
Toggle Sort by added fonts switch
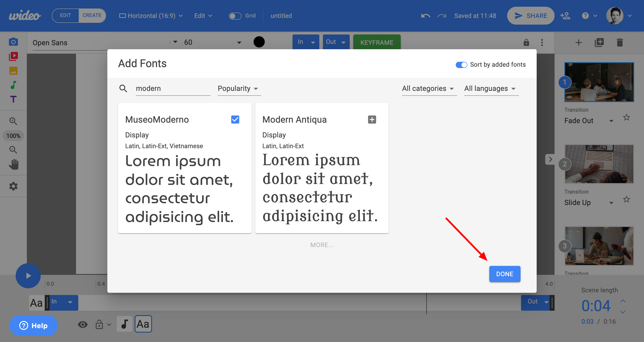461,65
